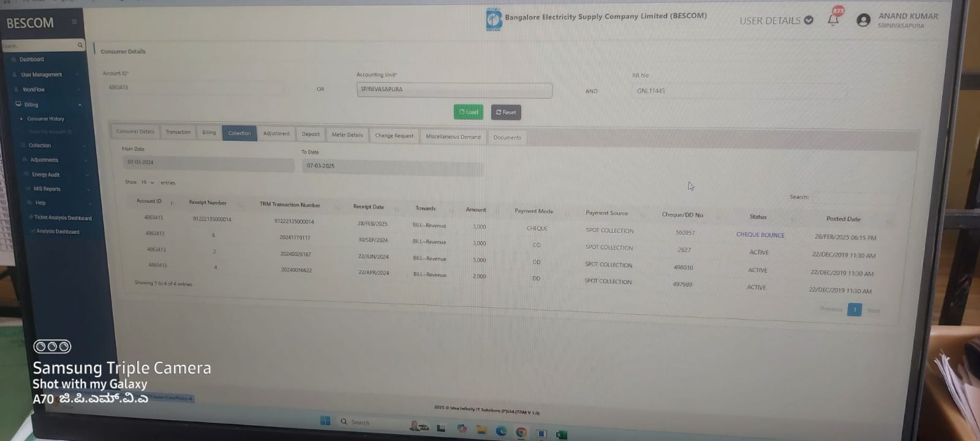
Task: Switch to the Billing tab
Action: [x=209, y=132]
